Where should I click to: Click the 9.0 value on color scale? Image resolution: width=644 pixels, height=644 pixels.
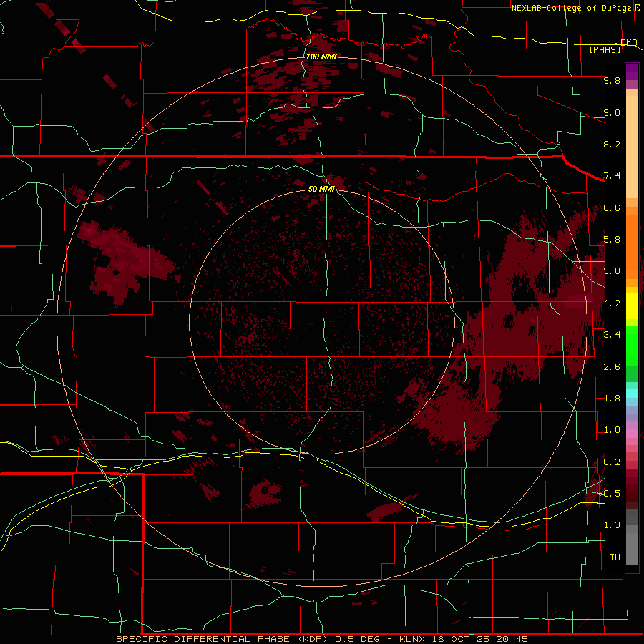pos(612,112)
